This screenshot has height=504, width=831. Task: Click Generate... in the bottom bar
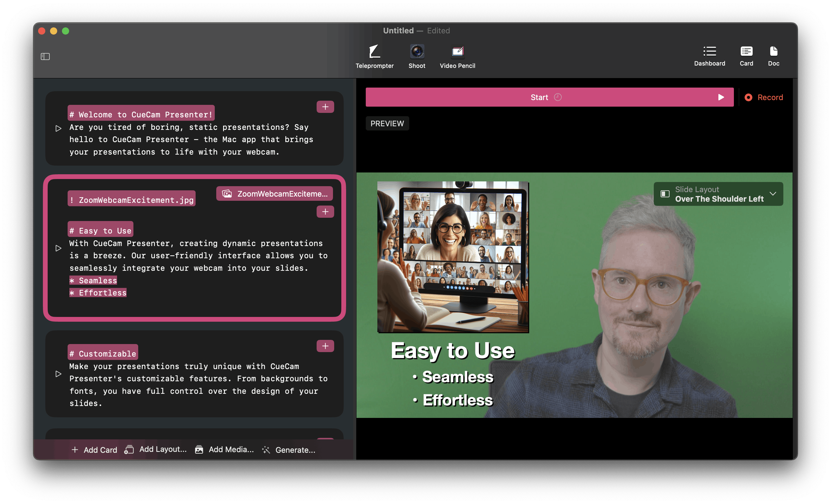[289, 450]
